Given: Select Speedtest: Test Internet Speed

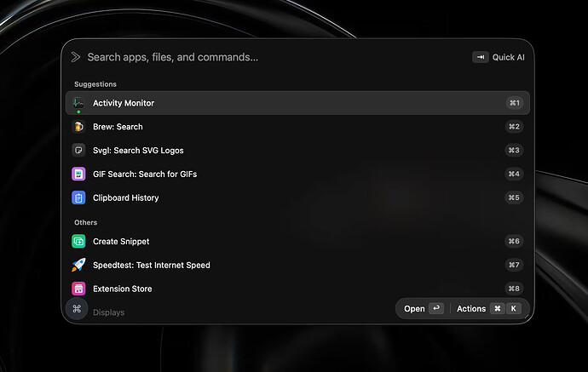Looking at the screenshot, I should click(297, 265).
